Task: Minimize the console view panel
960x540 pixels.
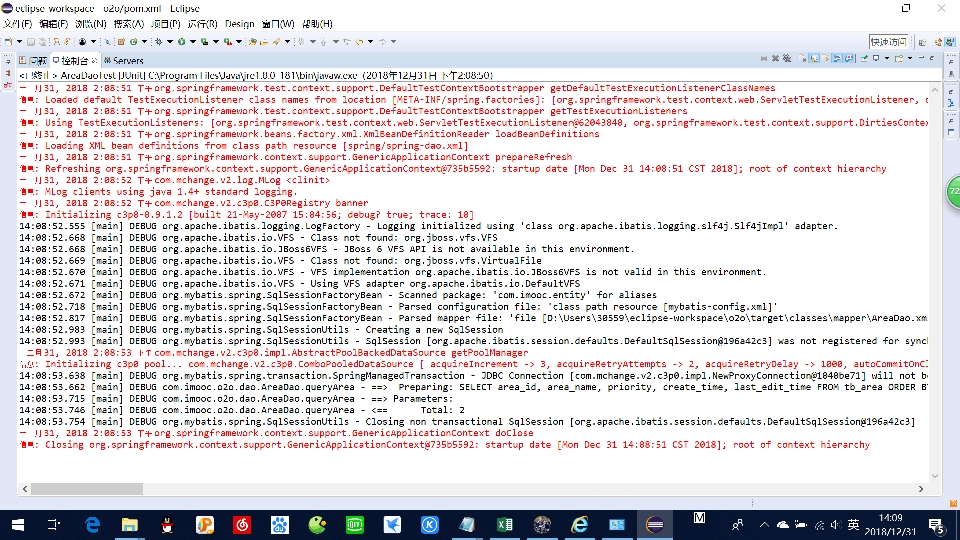Action: [921, 58]
